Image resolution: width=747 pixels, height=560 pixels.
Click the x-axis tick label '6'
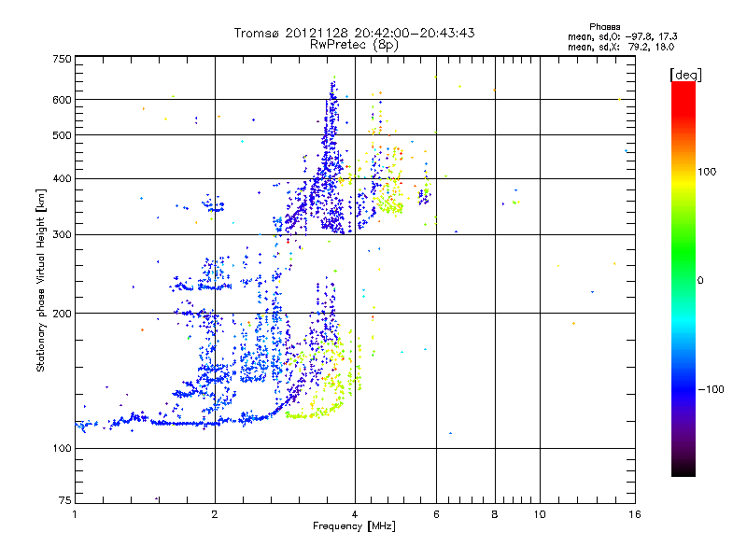pos(436,514)
